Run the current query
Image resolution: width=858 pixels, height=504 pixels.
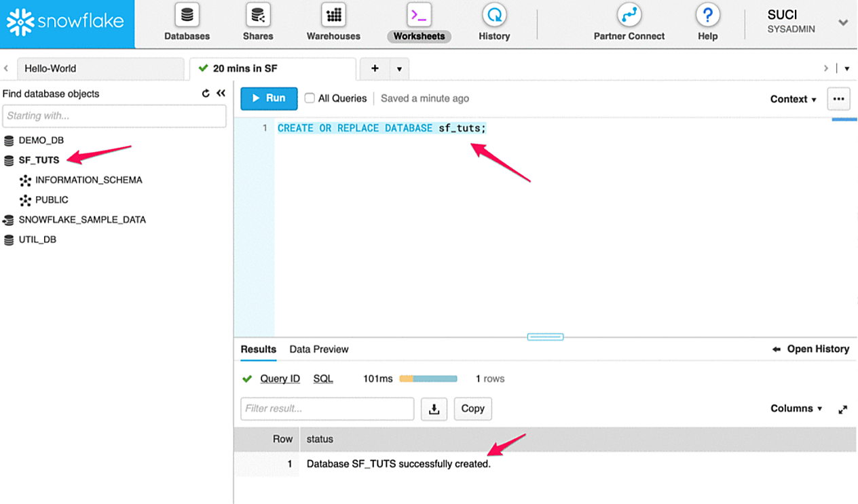click(269, 98)
